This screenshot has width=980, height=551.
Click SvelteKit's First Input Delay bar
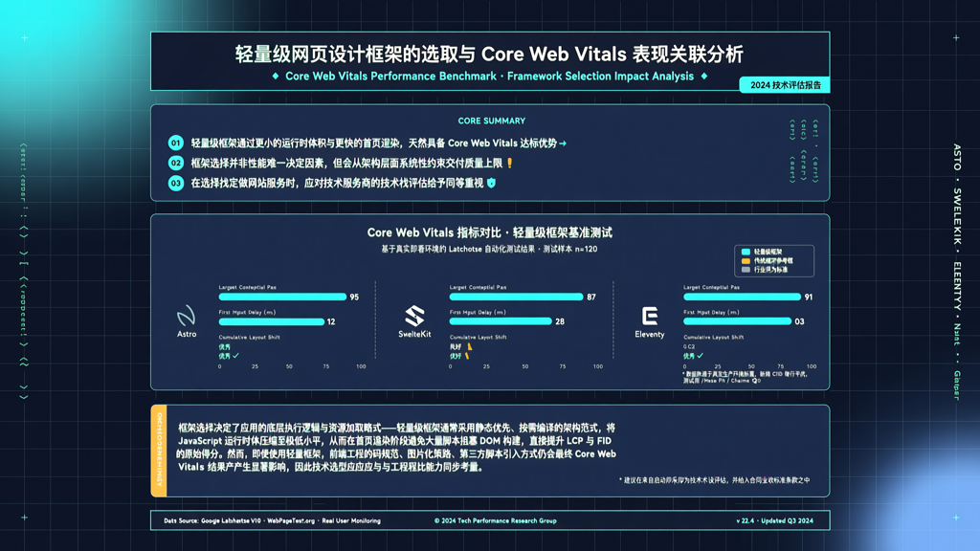tap(501, 321)
